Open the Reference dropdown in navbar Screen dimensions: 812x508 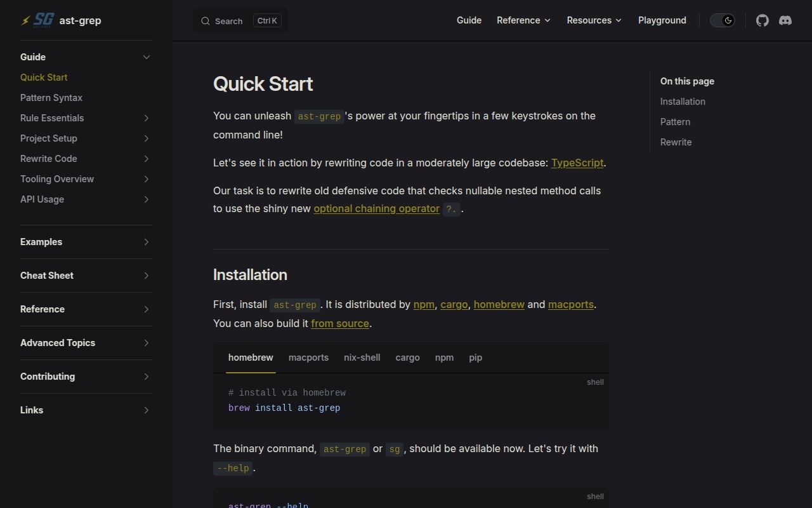pyautogui.click(x=523, y=20)
